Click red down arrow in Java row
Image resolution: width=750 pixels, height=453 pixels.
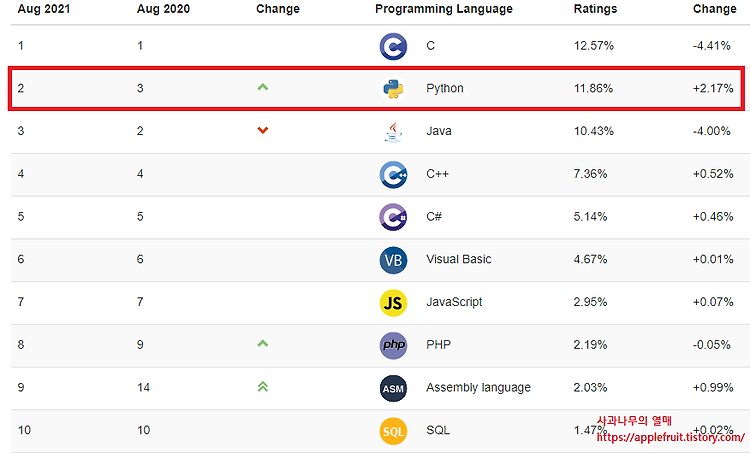(x=263, y=130)
